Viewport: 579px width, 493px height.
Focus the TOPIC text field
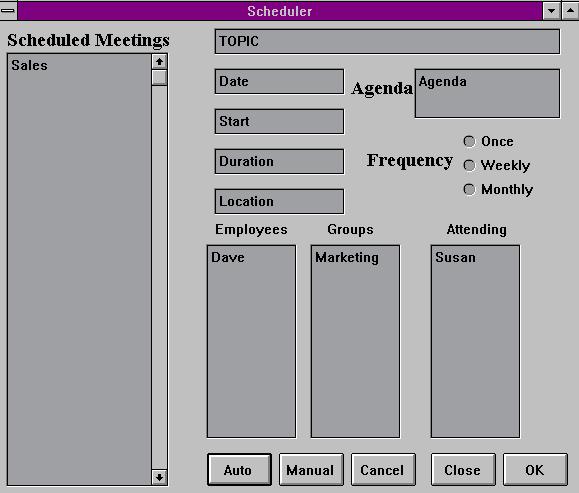tap(387, 41)
